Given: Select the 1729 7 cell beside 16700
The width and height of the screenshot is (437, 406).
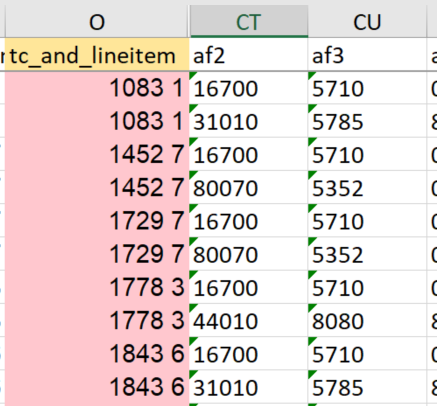Looking at the screenshot, I should [x=97, y=221].
